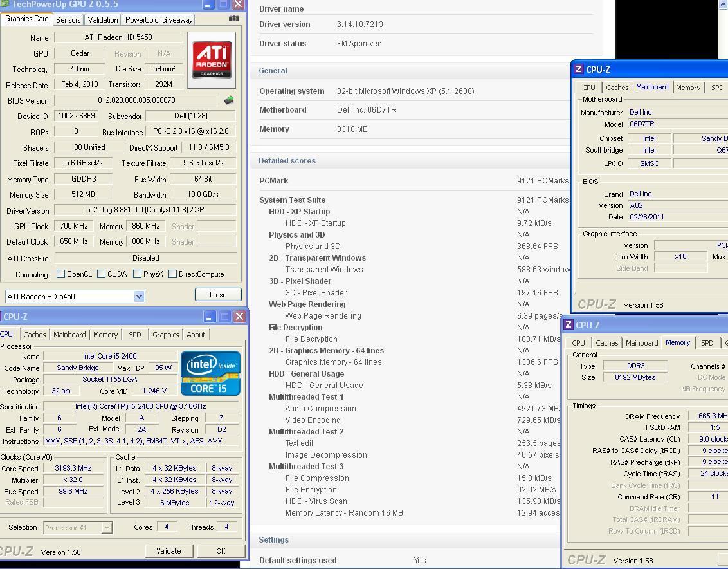This screenshot has height=569, width=728.
Task: Click the GPU-Z Close button
Action: [218, 294]
